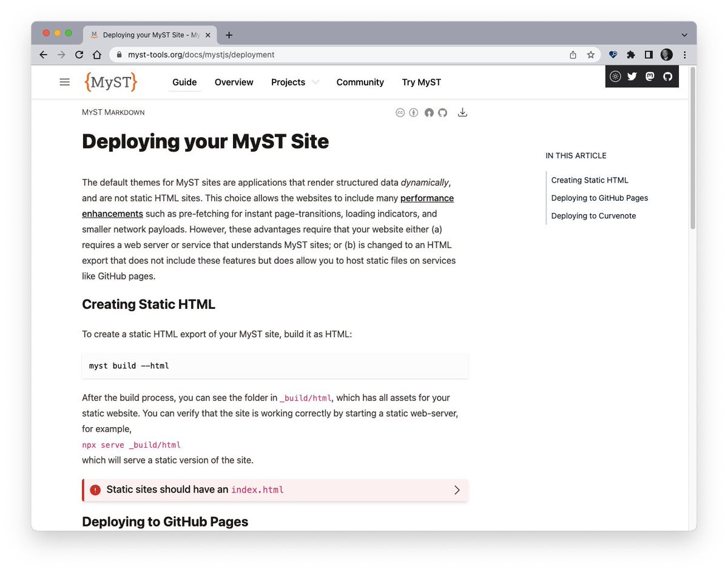
Task: Share this page from the address bar
Action: point(573,55)
